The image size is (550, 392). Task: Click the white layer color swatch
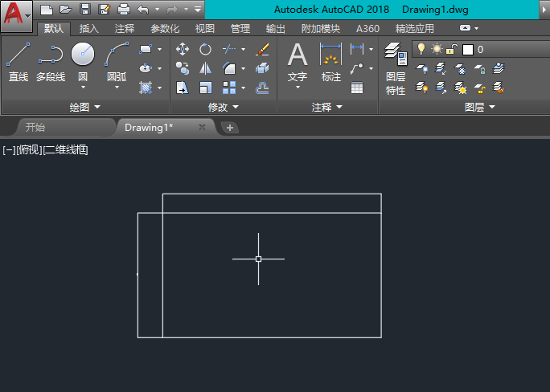[467, 50]
